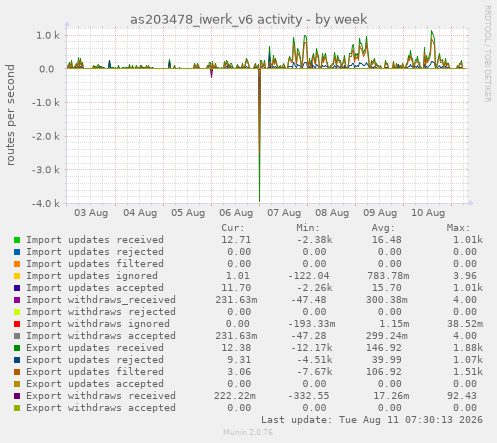497x443 pixels.
Task: Click the 'Export updates received' legend label
Action: coord(95,348)
